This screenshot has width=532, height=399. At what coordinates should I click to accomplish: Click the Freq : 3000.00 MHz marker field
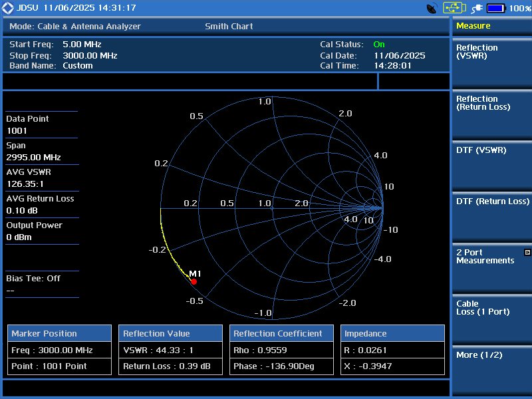click(x=59, y=350)
